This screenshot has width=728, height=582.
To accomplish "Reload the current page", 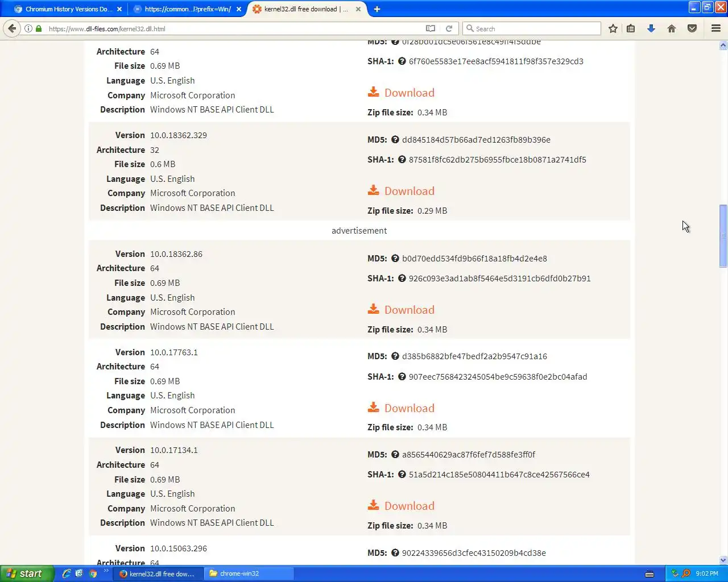I will [449, 28].
